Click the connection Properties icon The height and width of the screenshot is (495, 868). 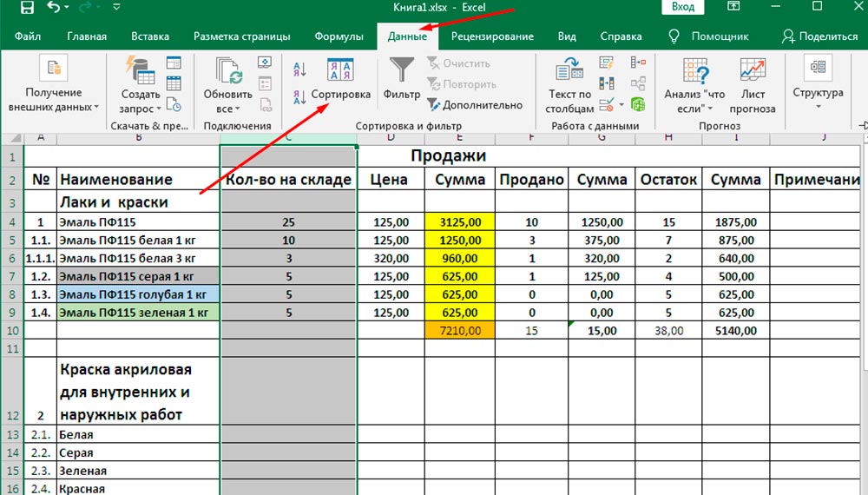265,83
